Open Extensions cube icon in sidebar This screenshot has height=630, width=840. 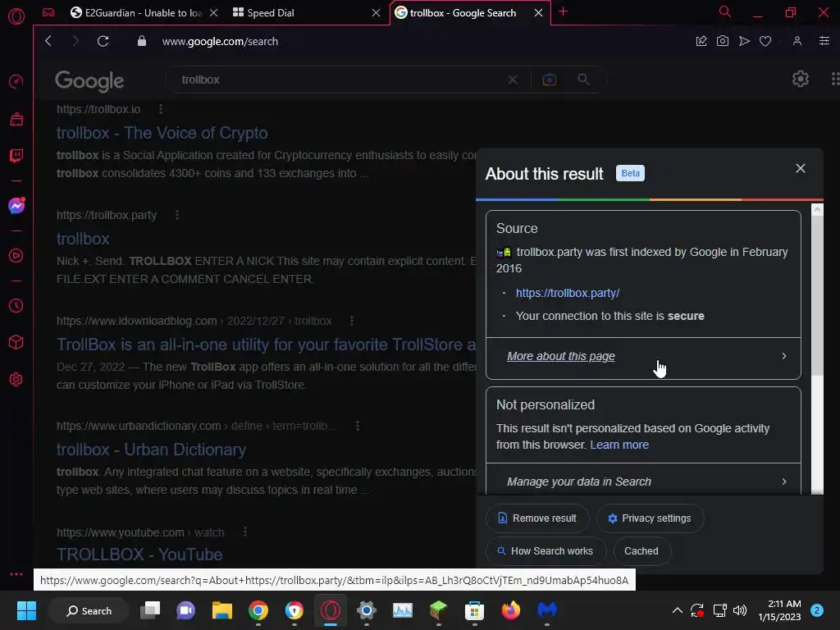(16, 342)
